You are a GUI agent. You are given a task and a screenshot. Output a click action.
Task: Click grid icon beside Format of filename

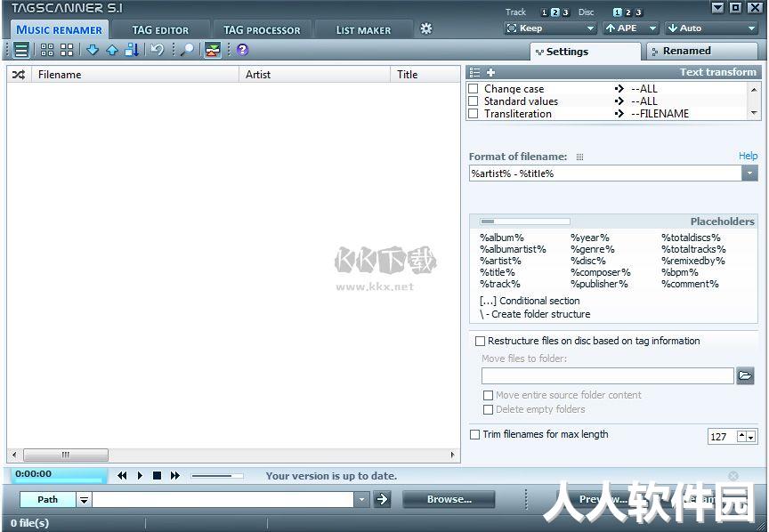click(579, 157)
